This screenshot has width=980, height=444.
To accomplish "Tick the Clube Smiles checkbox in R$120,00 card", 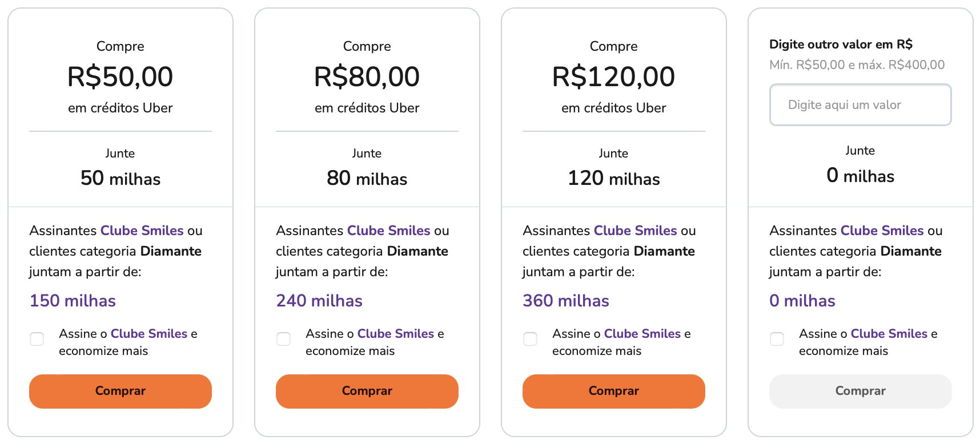I will (x=531, y=339).
